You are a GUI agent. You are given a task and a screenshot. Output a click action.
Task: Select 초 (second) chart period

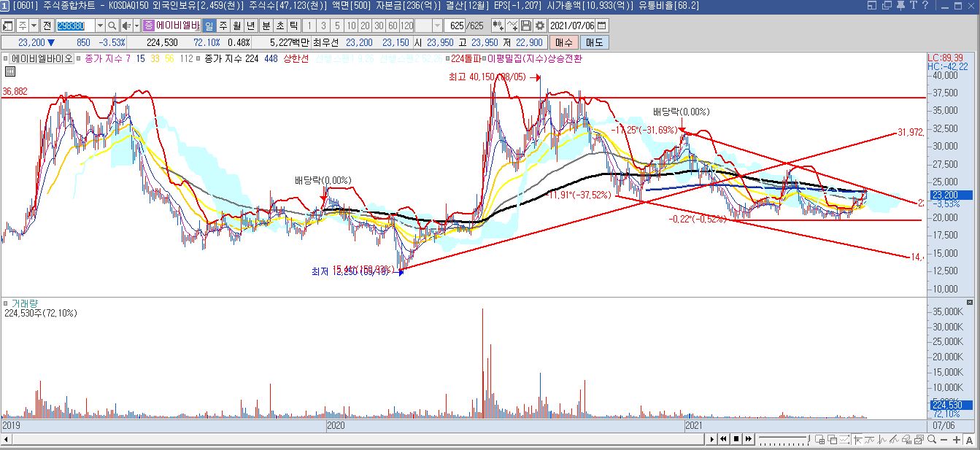point(279,26)
